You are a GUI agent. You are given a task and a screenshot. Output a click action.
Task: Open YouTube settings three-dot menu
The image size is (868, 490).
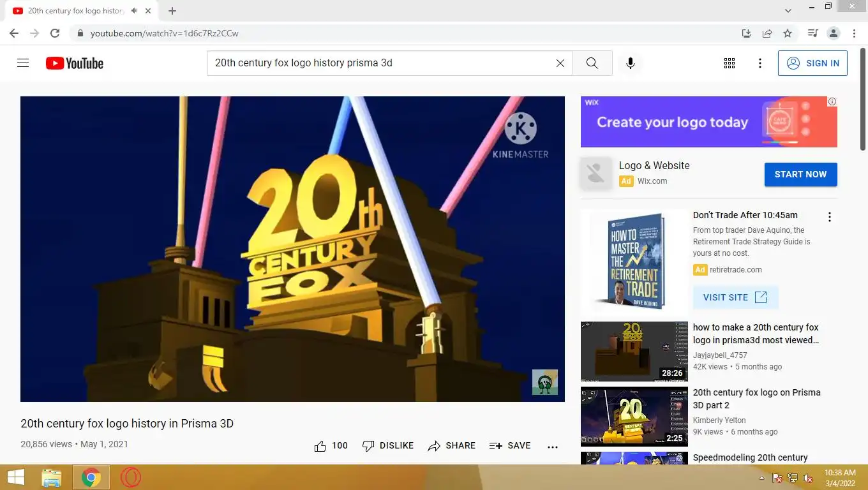(760, 63)
